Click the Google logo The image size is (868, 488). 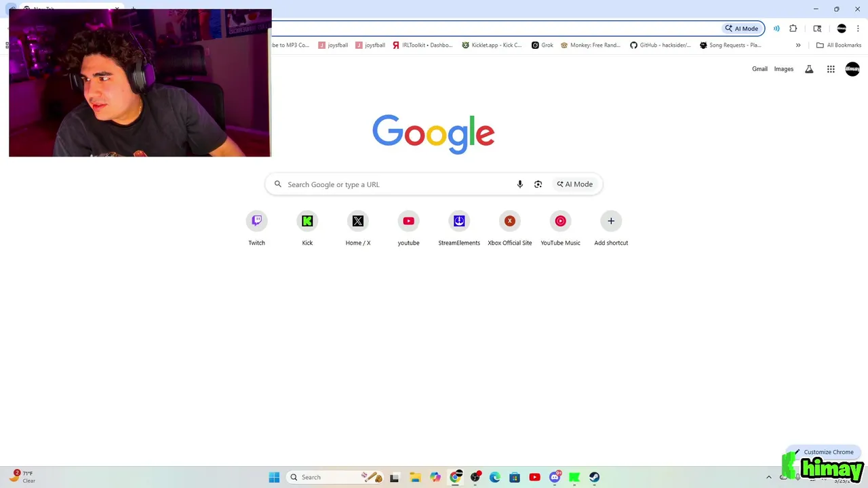(x=433, y=134)
